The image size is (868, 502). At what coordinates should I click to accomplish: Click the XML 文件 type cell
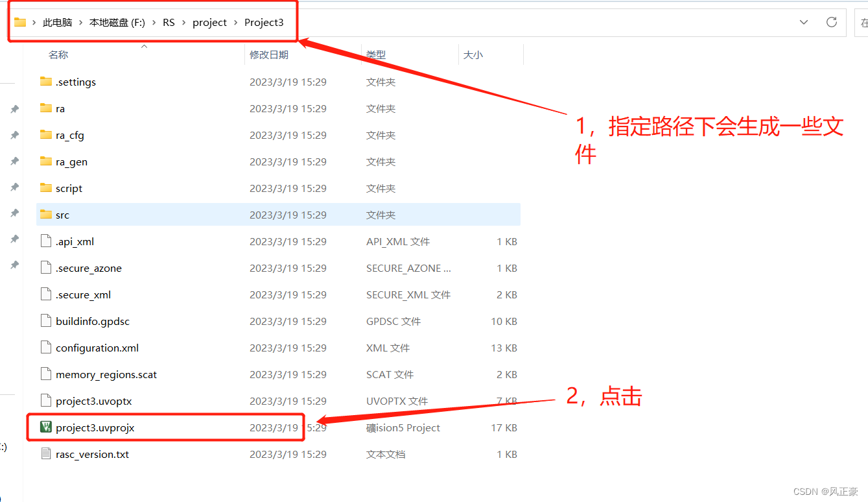[388, 348]
